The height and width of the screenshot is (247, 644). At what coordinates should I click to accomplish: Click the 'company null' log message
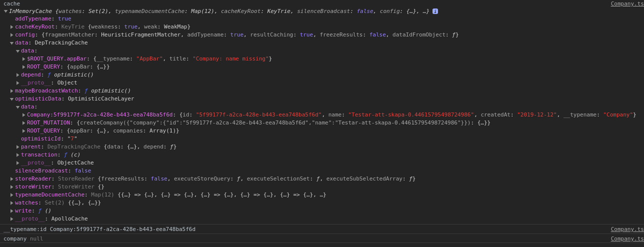[23, 238]
